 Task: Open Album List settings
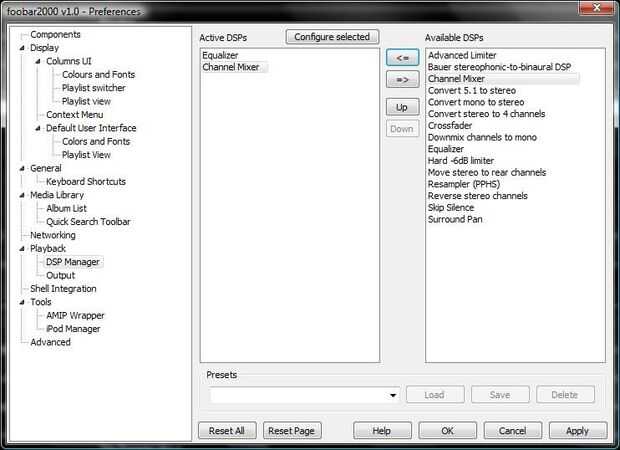(x=66, y=208)
